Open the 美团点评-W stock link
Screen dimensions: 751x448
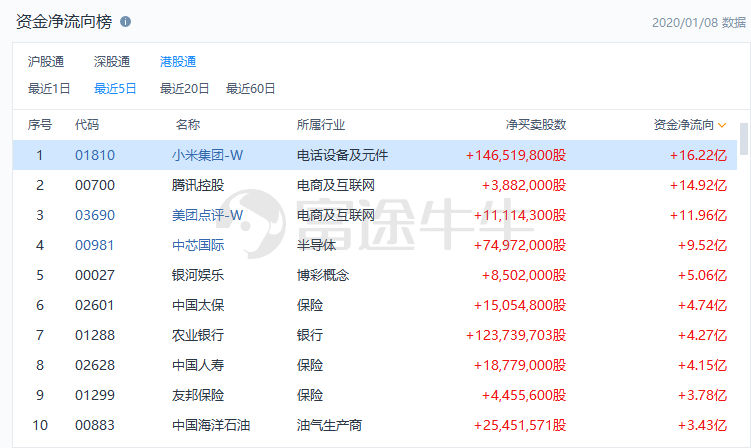pos(207,215)
